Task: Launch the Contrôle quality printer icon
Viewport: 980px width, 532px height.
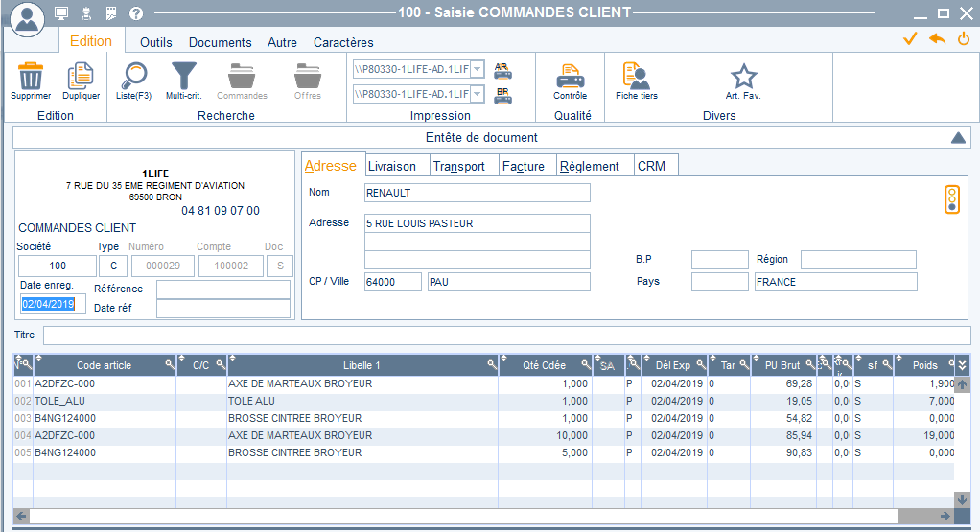Action: point(570,76)
